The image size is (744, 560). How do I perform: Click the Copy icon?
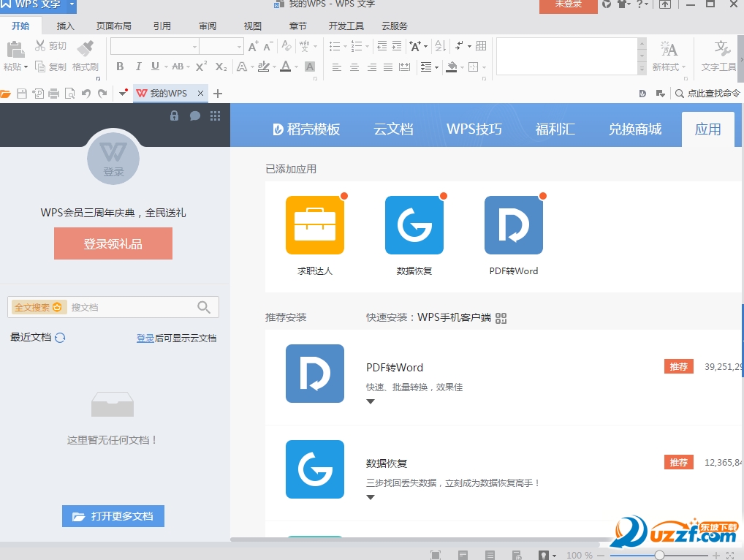click(40, 67)
